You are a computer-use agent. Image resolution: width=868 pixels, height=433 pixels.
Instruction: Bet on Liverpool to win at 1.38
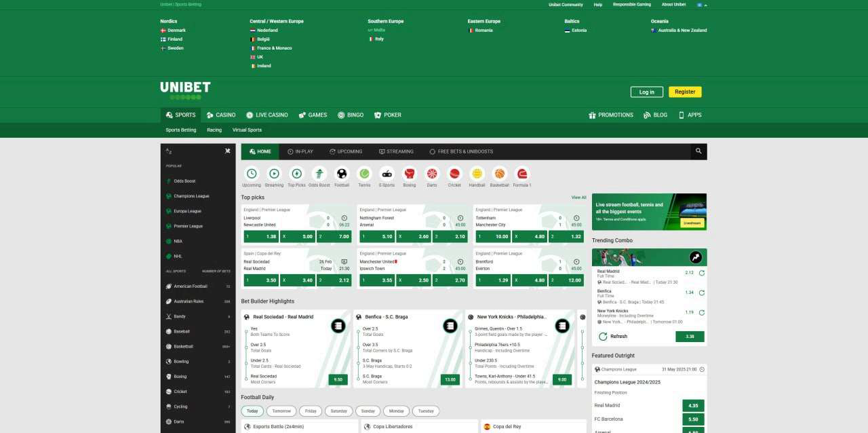coord(261,236)
